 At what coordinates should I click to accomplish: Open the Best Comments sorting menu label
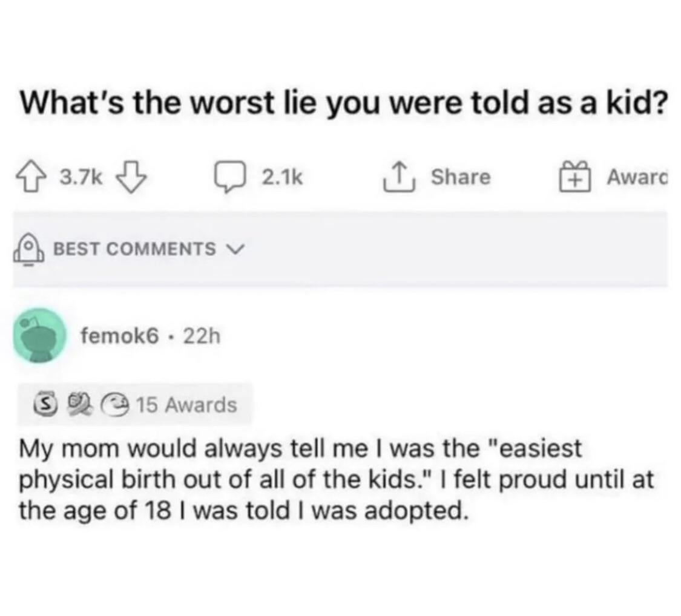pyautogui.click(x=134, y=249)
